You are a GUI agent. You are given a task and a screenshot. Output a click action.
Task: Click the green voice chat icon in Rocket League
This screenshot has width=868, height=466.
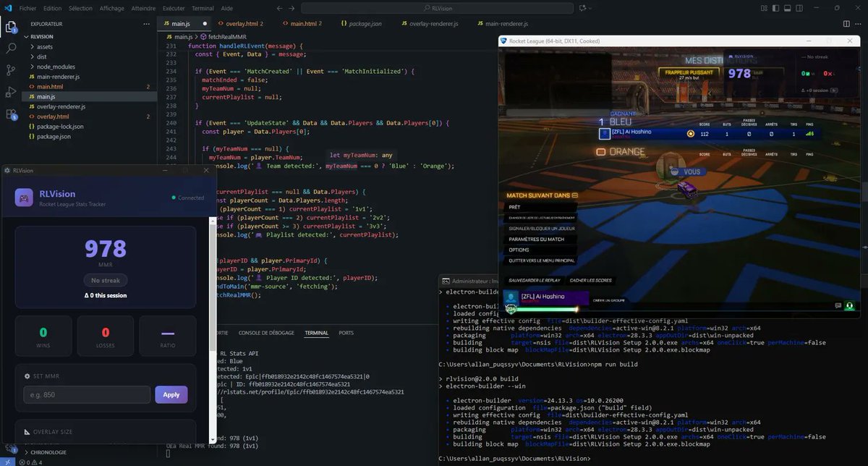tap(850, 306)
